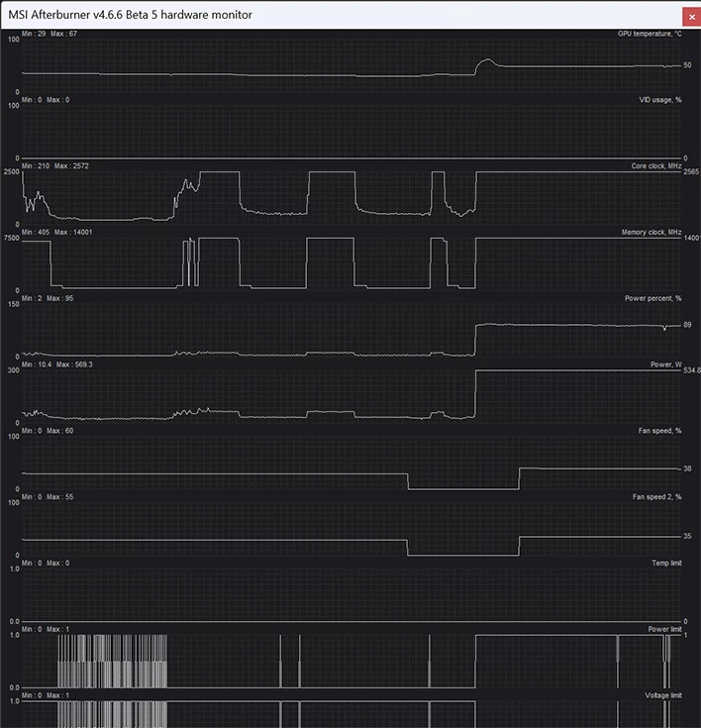Click the GPU temperature spike on the graph
The width and height of the screenshot is (701, 728).
(x=487, y=59)
